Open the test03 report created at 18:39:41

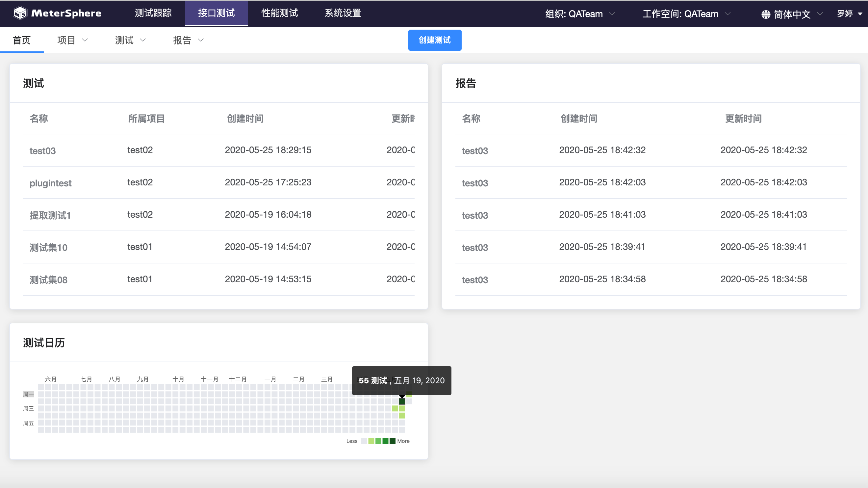coord(475,248)
